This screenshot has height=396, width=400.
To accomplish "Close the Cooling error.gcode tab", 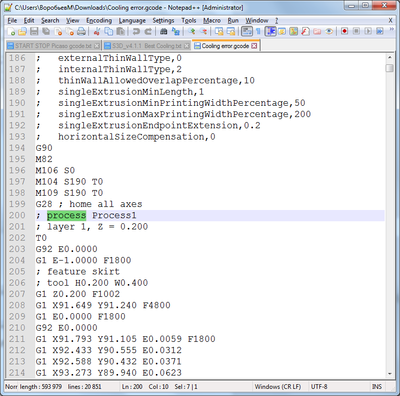I will (254, 46).
